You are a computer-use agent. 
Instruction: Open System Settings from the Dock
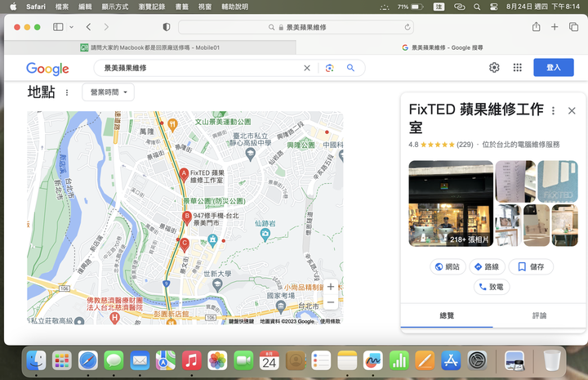(x=478, y=360)
